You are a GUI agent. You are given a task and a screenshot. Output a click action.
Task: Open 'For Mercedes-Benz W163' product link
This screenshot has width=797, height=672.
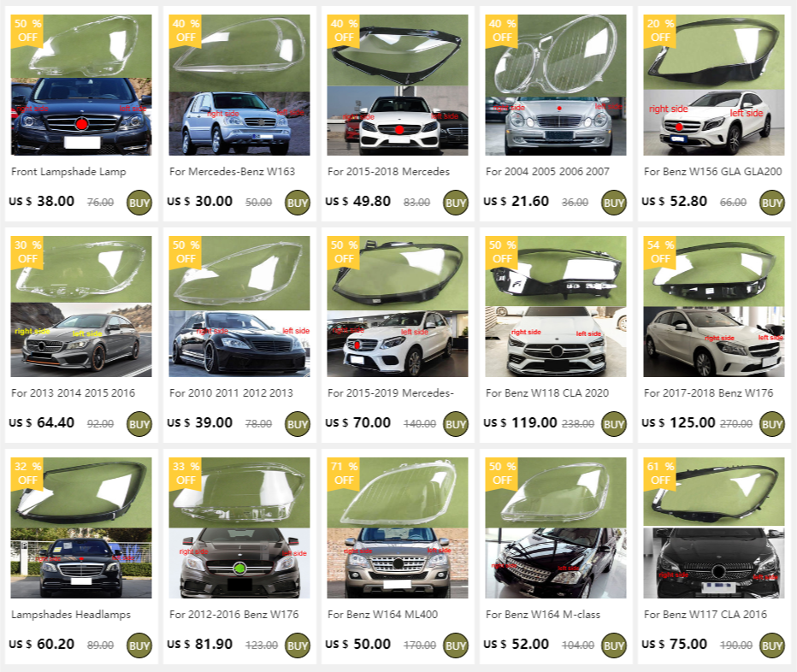pos(233,172)
